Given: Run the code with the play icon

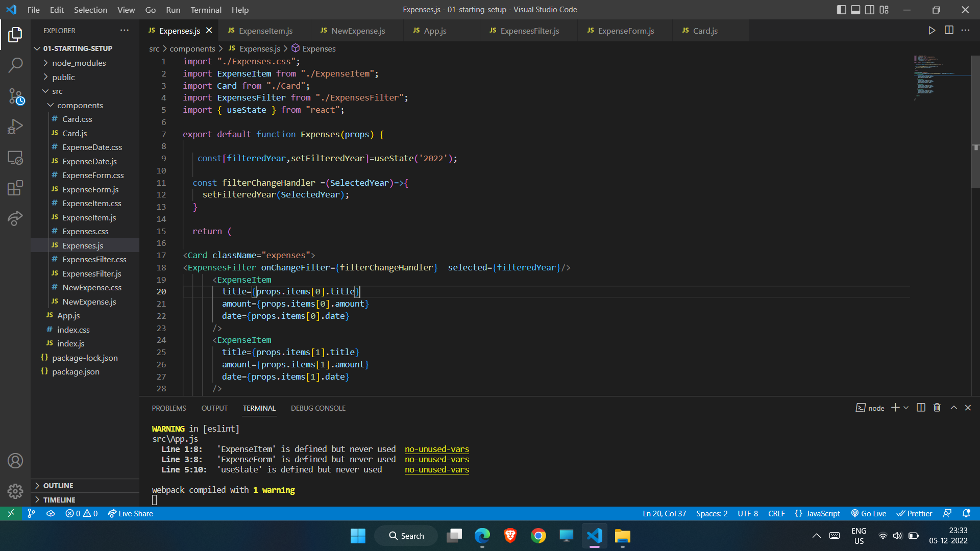Looking at the screenshot, I should pyautogui.click(x=932, y=31).
